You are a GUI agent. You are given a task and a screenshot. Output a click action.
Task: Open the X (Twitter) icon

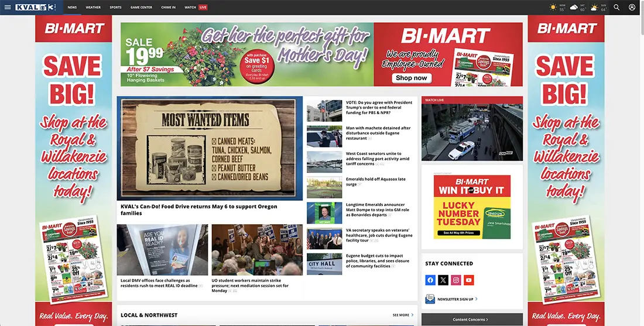coord(443,280)
